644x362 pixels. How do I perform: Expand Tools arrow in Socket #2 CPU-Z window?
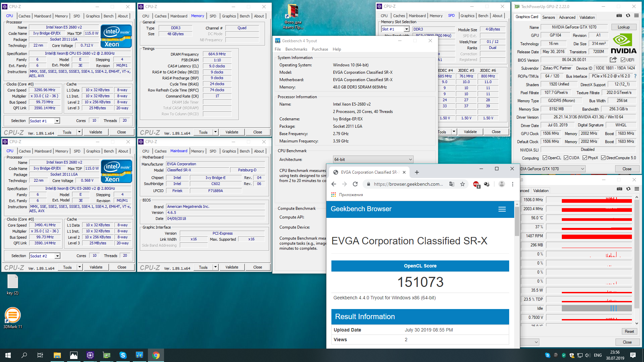point(80,267)
